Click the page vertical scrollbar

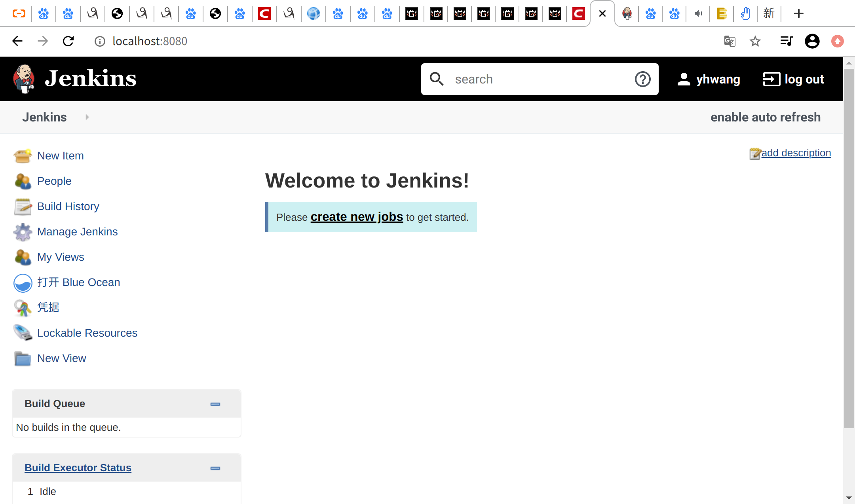(849, 248)
